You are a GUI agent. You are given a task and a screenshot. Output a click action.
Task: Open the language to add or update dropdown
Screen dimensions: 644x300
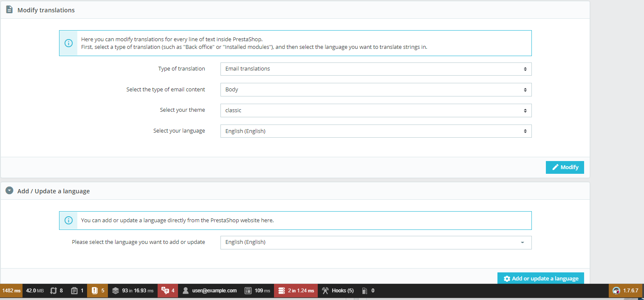(x=376, y=242)
